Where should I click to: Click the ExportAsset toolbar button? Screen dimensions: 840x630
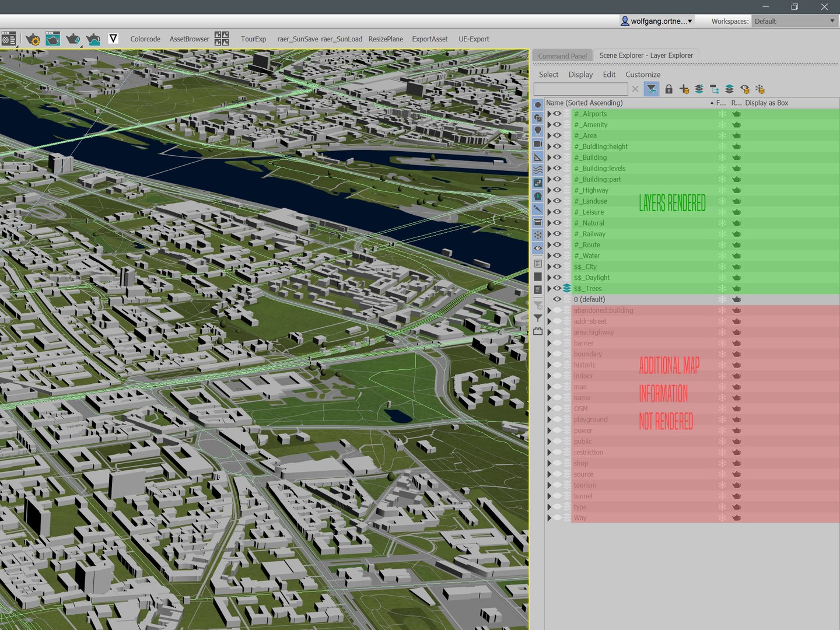click(430, 39)
